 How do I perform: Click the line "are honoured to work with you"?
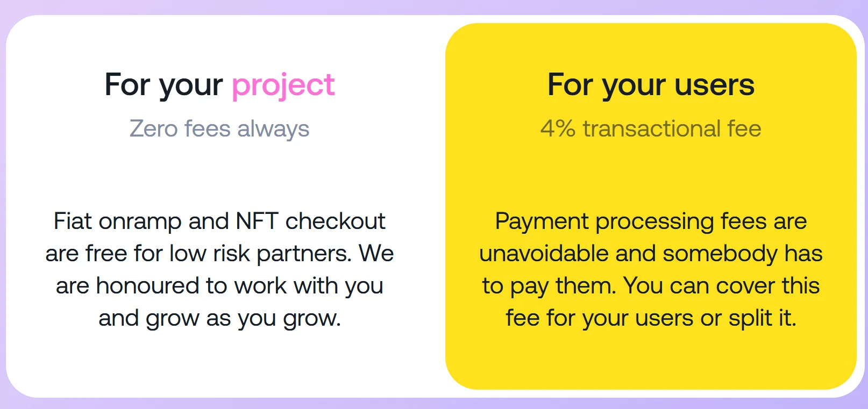219,286
